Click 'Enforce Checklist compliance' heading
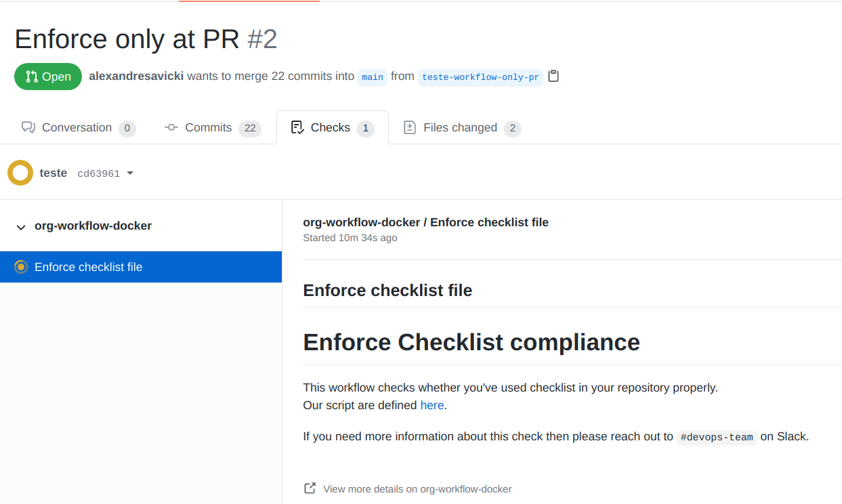The width and height of the screenshot is (842, 504). coord(471,342)
